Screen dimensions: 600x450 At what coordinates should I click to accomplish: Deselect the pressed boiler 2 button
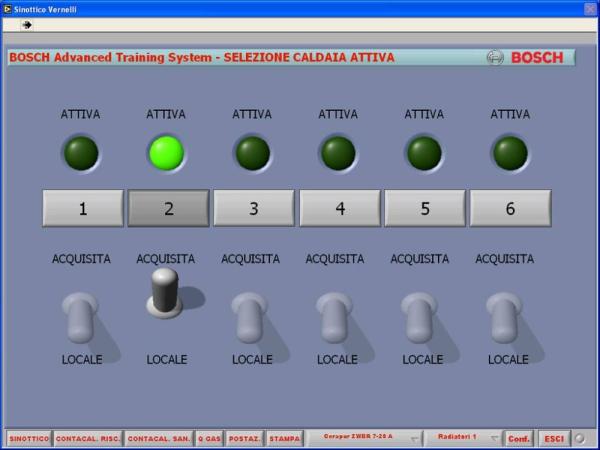coord(168,208)
